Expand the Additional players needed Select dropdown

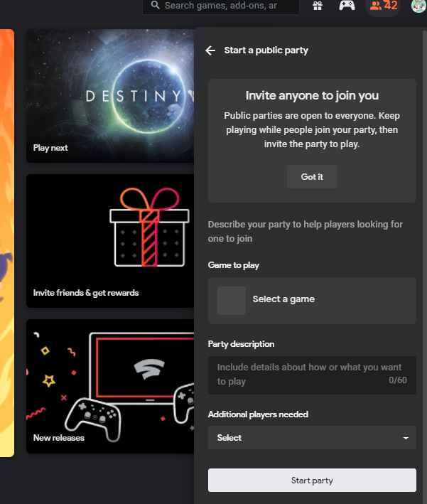point(312,437)
